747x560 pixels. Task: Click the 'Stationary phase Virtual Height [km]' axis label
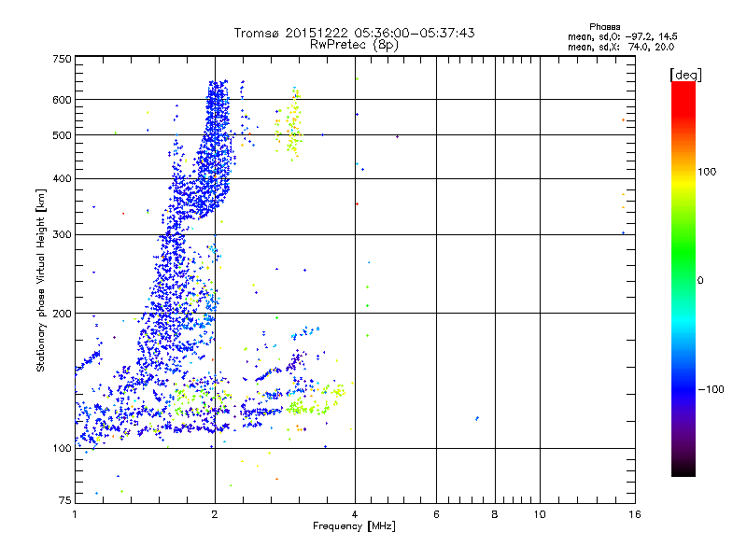tap(40, 281)
